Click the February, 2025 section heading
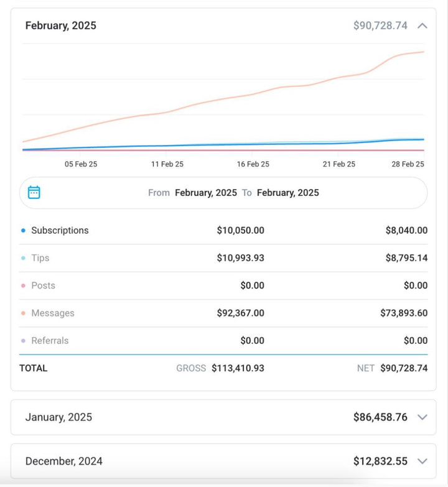Screen dimensions: 448x487 (60, 26)
